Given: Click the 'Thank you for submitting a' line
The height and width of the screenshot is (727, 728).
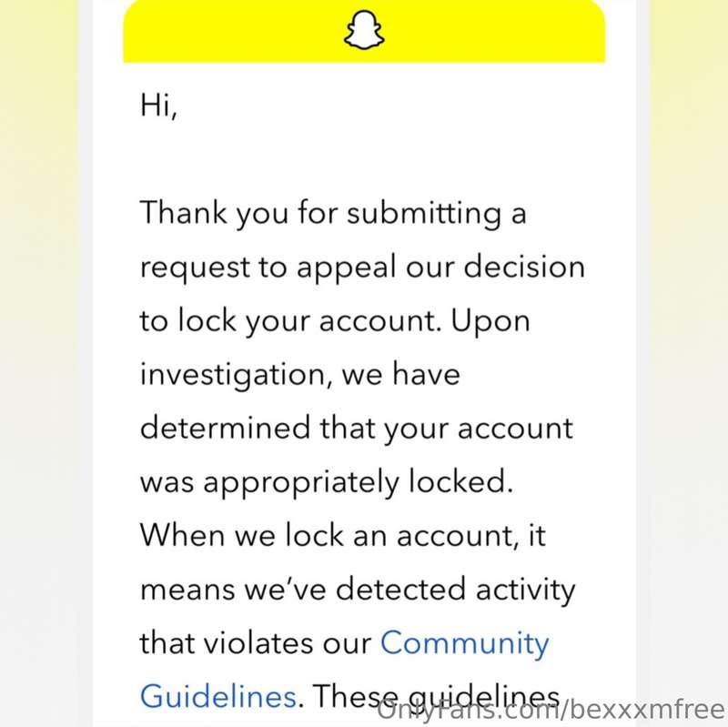Looking at the screenshot, I should [x=333, y=214].
